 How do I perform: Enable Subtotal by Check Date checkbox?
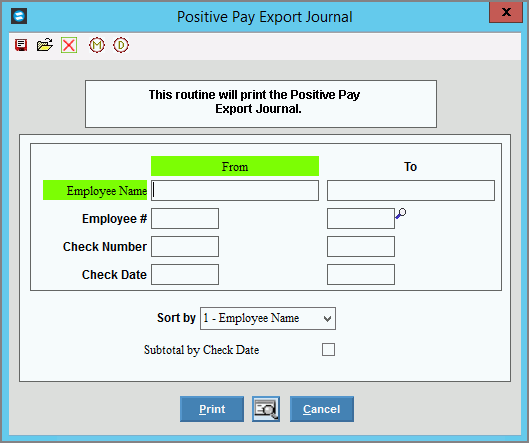click(x=328, y=350)
